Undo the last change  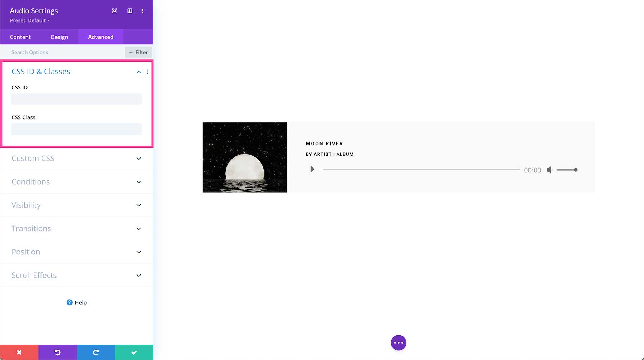57,352
